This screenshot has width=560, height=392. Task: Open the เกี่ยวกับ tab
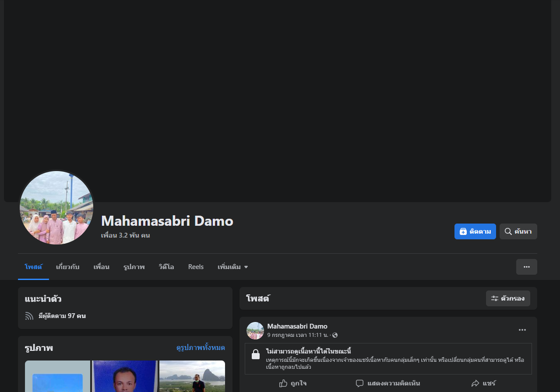(x=67, y=267)
